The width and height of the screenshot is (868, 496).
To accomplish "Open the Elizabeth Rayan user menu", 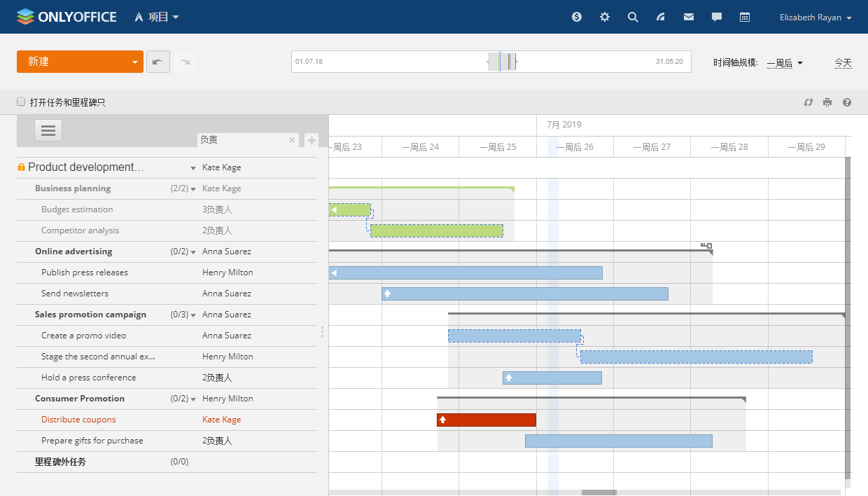I will tap(815, 18).
